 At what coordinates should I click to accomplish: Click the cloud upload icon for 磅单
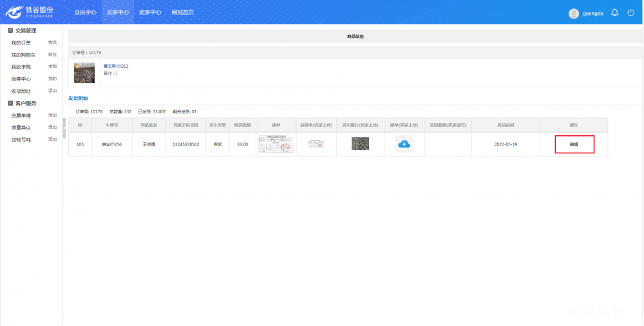click(x=404, y=144)
